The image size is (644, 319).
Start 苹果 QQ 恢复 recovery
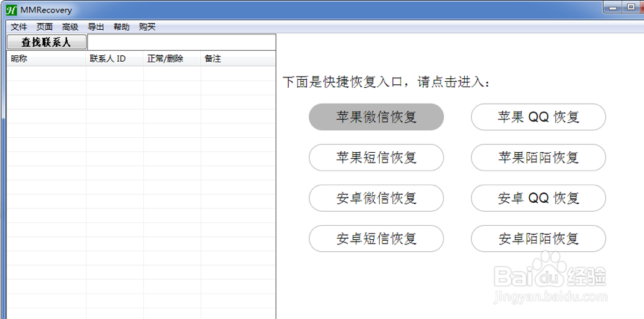[x=538, y=117]
